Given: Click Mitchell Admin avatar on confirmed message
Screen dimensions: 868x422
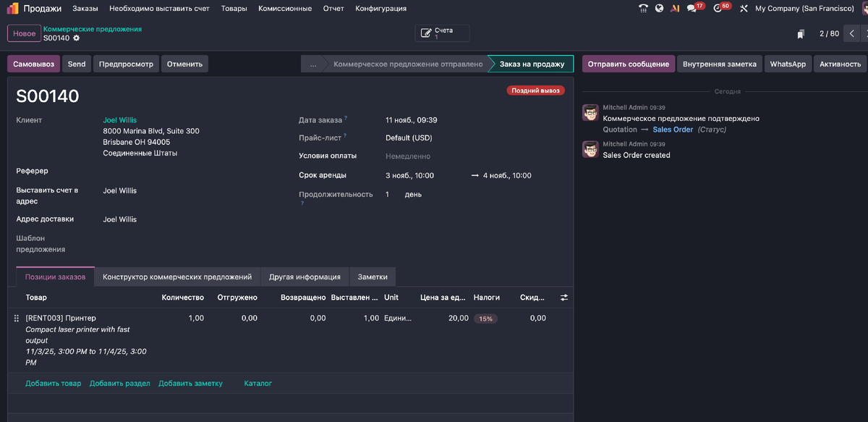Looking at the screenshot, I should pyautogui.click(x=590, y=112).
